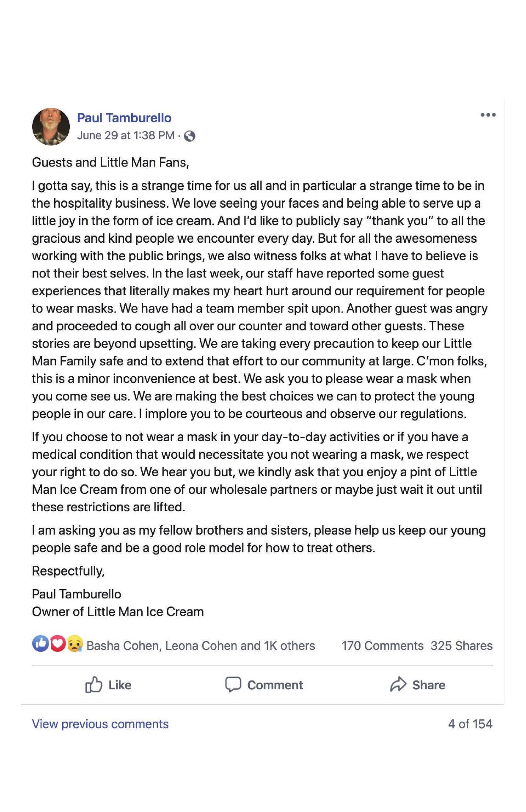This screenshot has height=812, width=526.
Task: Click the Share arrow icon
Action: tap(398, 684)
